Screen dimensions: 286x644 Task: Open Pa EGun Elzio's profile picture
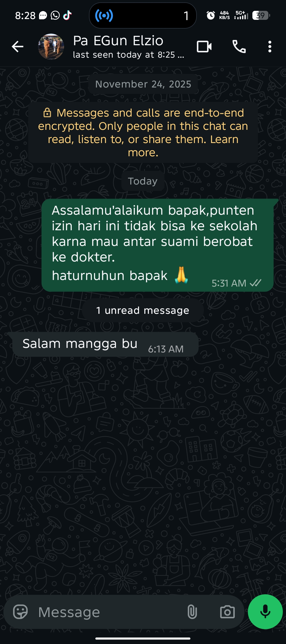(x=51, y=47)
